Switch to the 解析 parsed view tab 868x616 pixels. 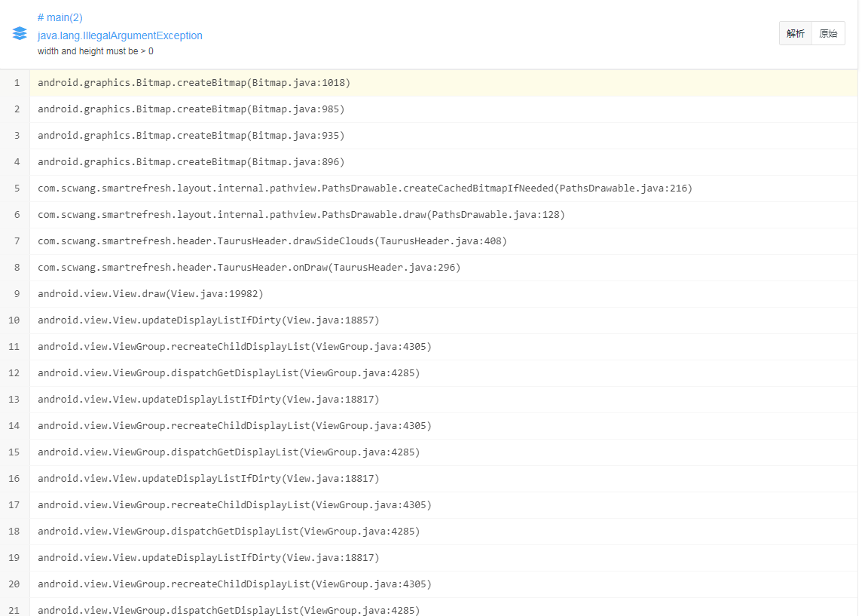(796, 33)
